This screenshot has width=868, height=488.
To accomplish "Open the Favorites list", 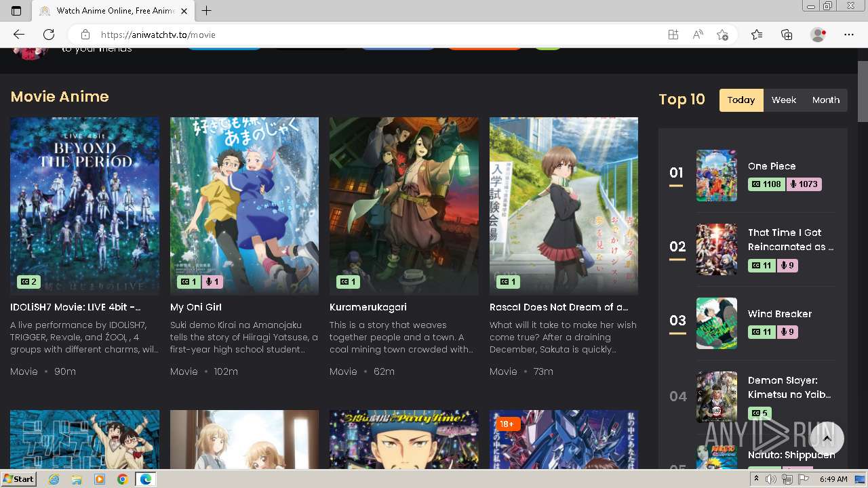I will click(757, 35).
